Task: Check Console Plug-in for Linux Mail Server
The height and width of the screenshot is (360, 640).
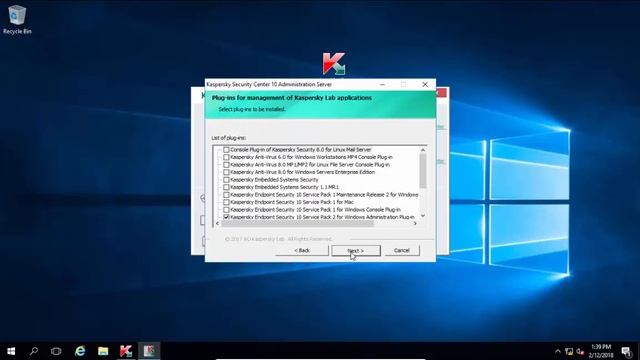Action: pyautogui.click(x=226, y=150)
